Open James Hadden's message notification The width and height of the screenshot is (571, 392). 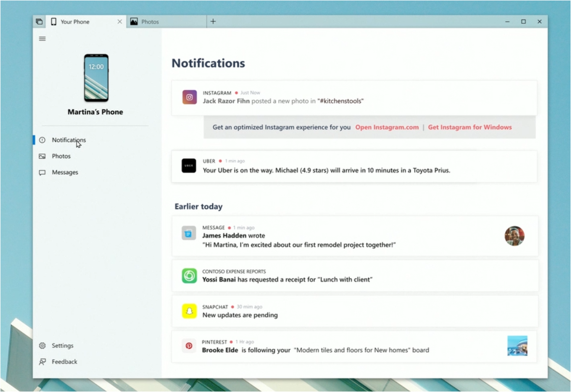point(355,236)
